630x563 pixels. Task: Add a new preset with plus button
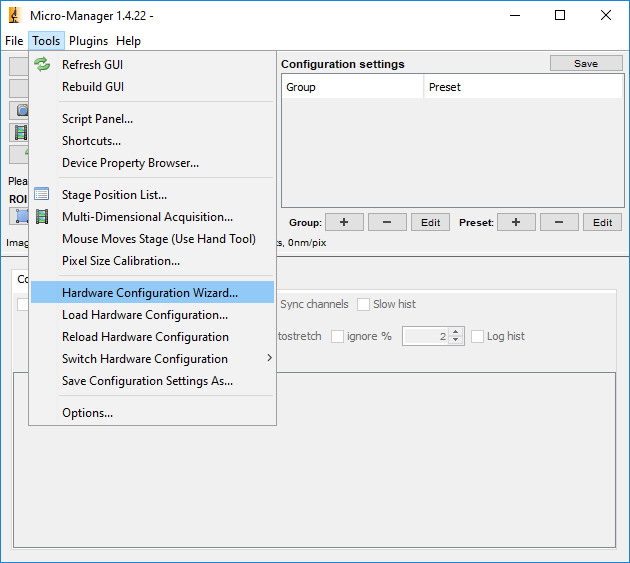[516, 222]
